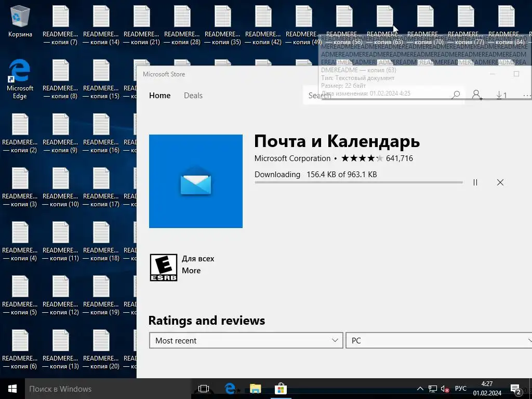Open the Store user account icon

(x=477, y=95)
